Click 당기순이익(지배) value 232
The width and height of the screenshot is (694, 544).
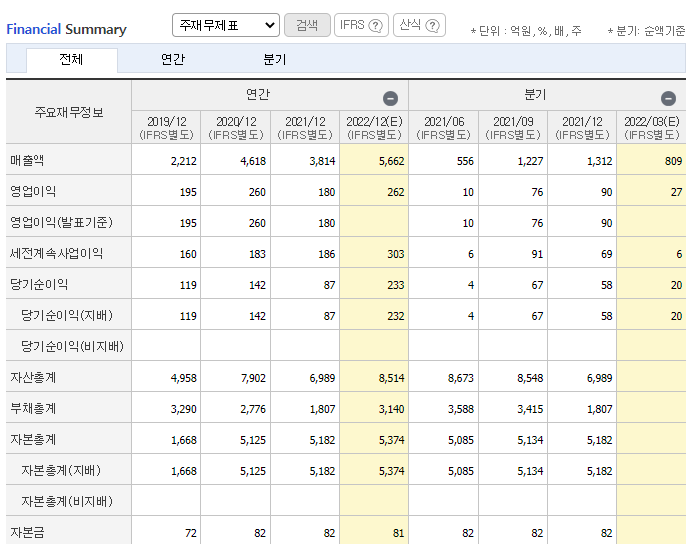396,316
